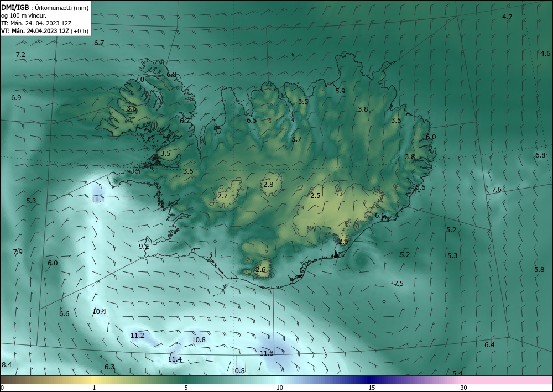This screenshot has width=553, height=392.
Task: Click the 3.6 value label
Action: (188, 171)
